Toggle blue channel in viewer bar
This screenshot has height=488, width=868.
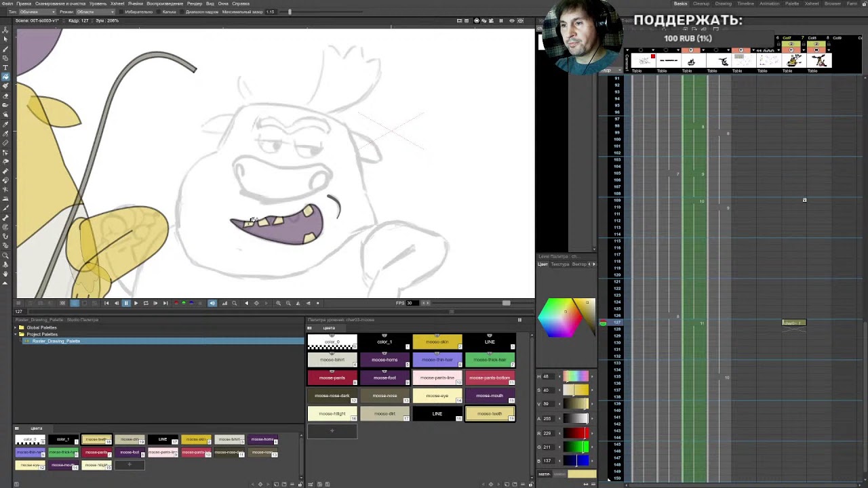tap(191, 303)
